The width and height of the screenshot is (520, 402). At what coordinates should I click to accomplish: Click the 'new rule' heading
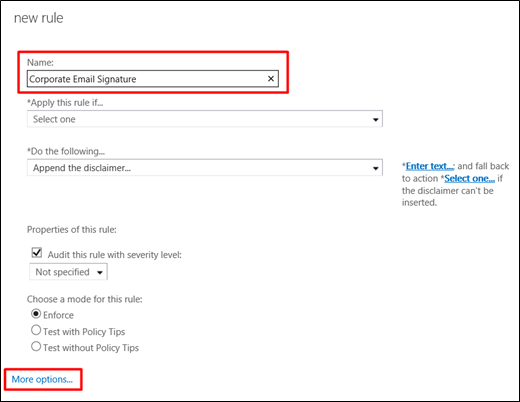point(38,18)
